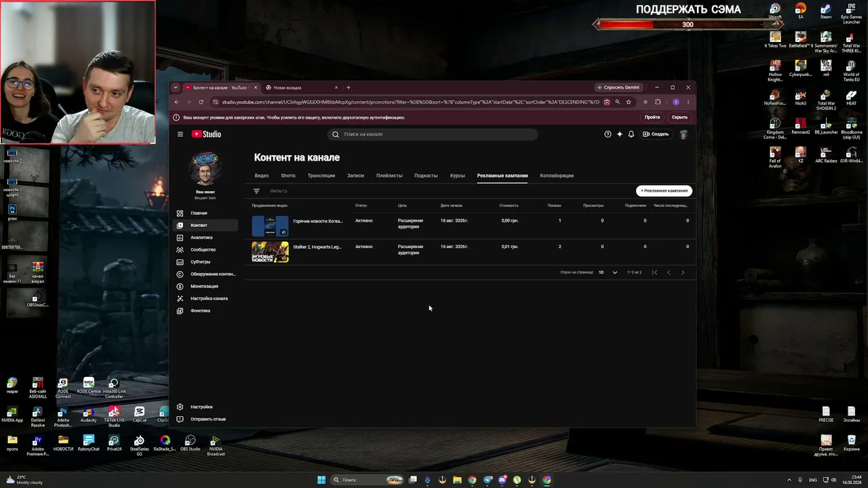Open Chrome three-dot menu
Viewport: 868px width, 488px height.
click(688, 102)
